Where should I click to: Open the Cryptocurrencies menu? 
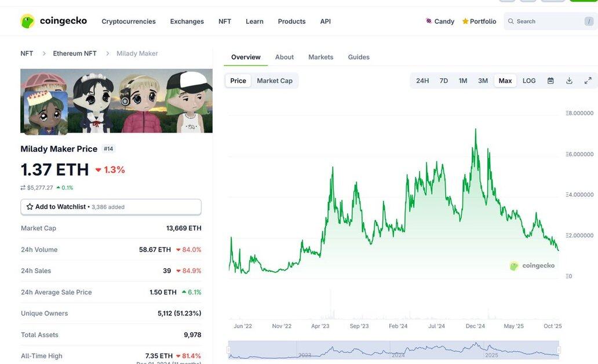129,21
